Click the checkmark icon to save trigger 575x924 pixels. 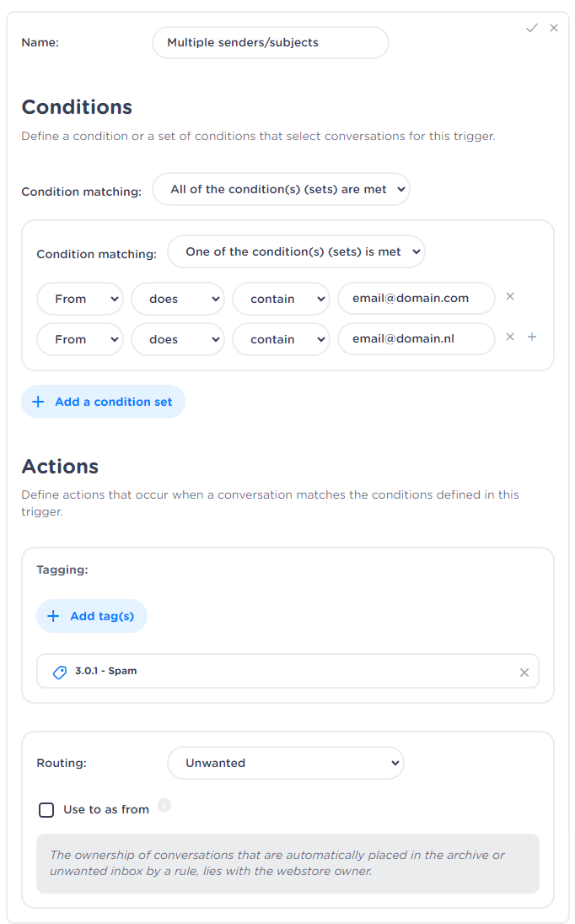(x=532, y=28)
